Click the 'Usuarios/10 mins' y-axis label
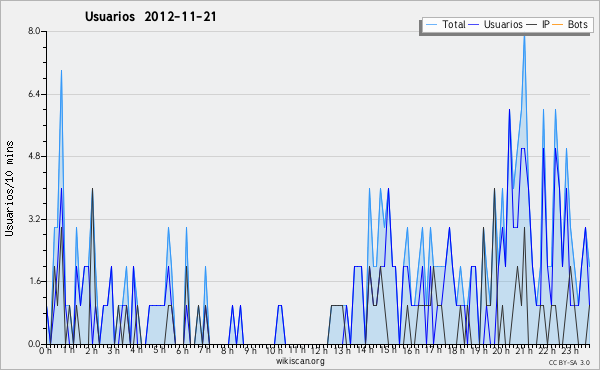 point(9,188)
